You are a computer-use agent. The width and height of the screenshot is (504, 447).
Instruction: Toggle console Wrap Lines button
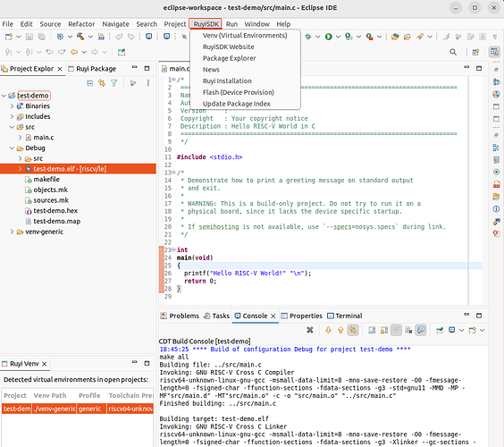click(x=396, y=330)
